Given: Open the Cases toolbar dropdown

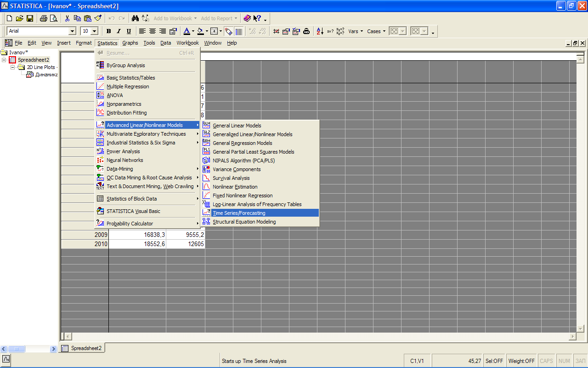Looking at the screenshot, I should click(x=376, y=31).
